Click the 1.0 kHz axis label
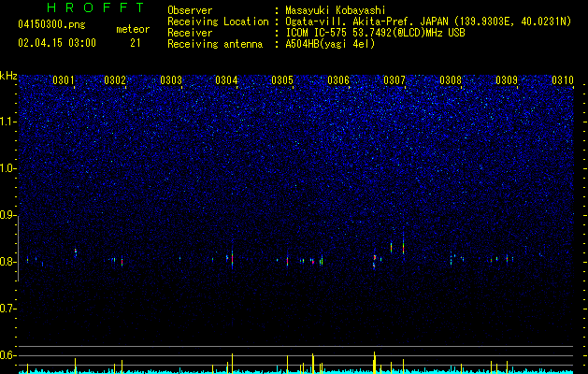Screen dimensions: 588x374 [x=8, y=168]
